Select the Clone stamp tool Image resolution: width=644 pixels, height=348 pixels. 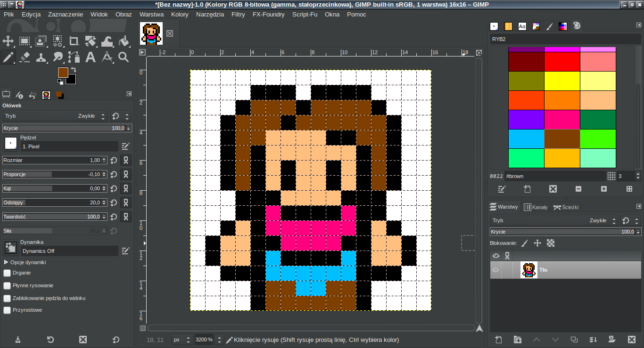click(41, 57)
